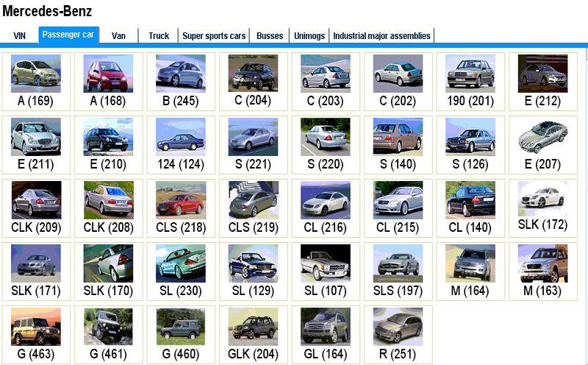Open the 190 (201) model
The width and height of the screenshot is (588, 365).
point(470,82)
